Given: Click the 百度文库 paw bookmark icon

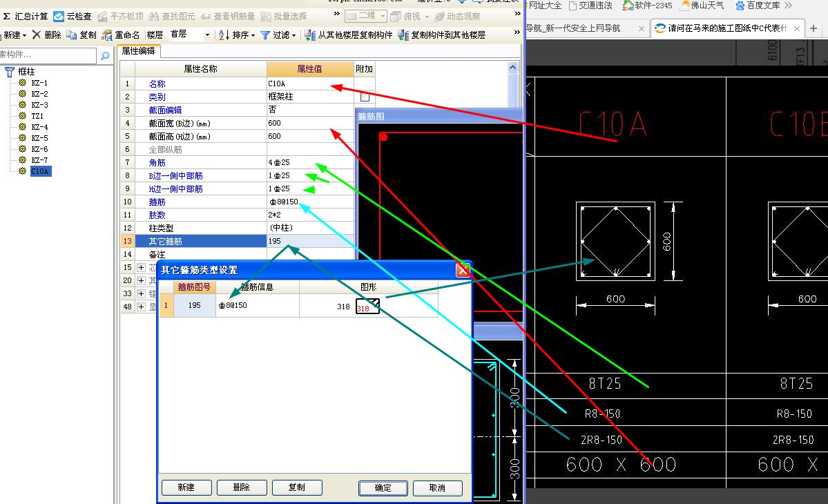Looking at the screenshot, I should coord(740,6).
